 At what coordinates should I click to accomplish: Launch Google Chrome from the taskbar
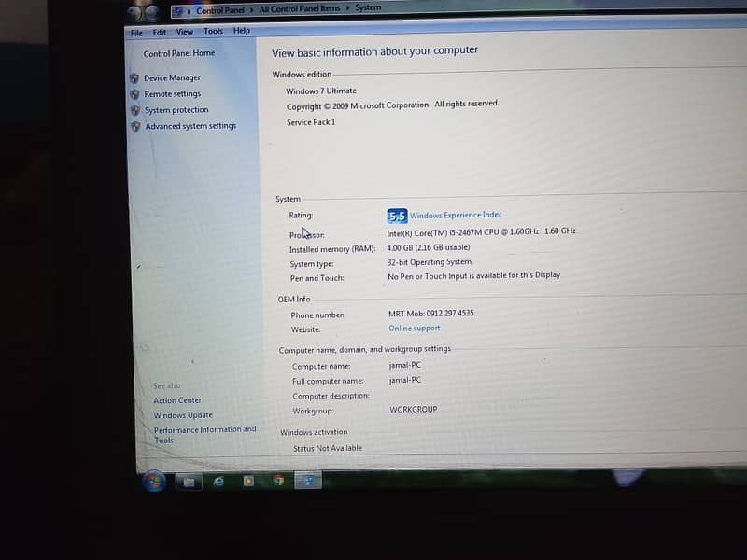click(x=278, y=481)
